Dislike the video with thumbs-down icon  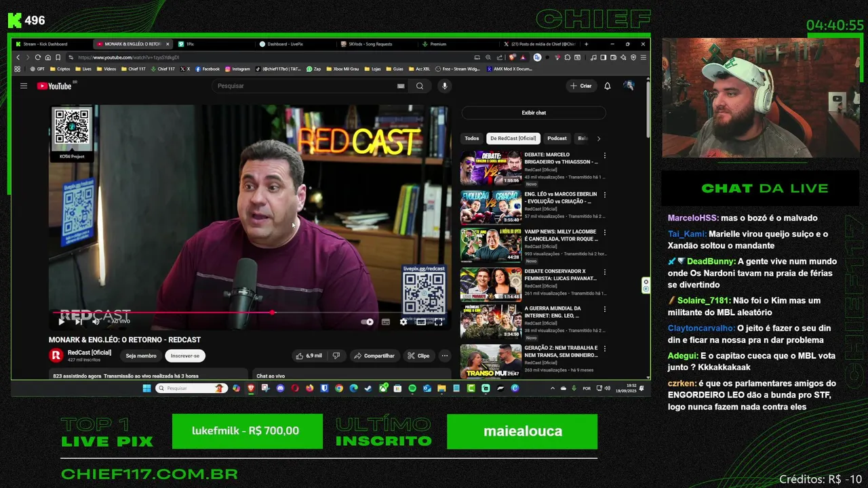tap(336, 356)
